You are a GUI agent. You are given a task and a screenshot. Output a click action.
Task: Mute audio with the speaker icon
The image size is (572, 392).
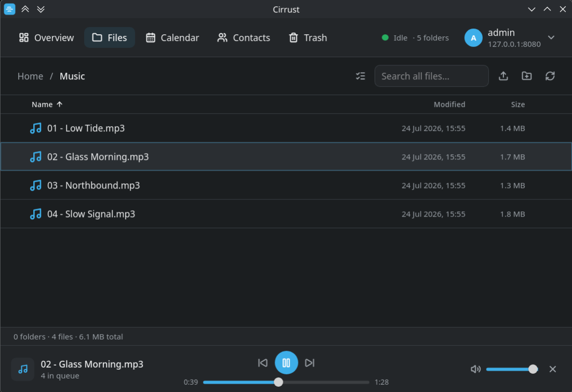[x=475, y=369]
